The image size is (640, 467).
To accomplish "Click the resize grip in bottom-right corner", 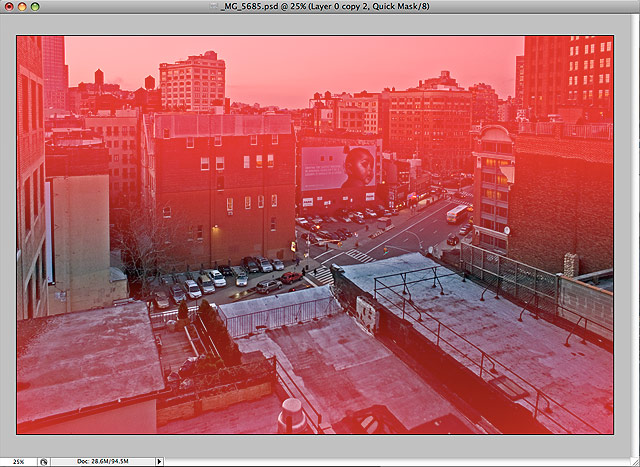I will 633,461.
